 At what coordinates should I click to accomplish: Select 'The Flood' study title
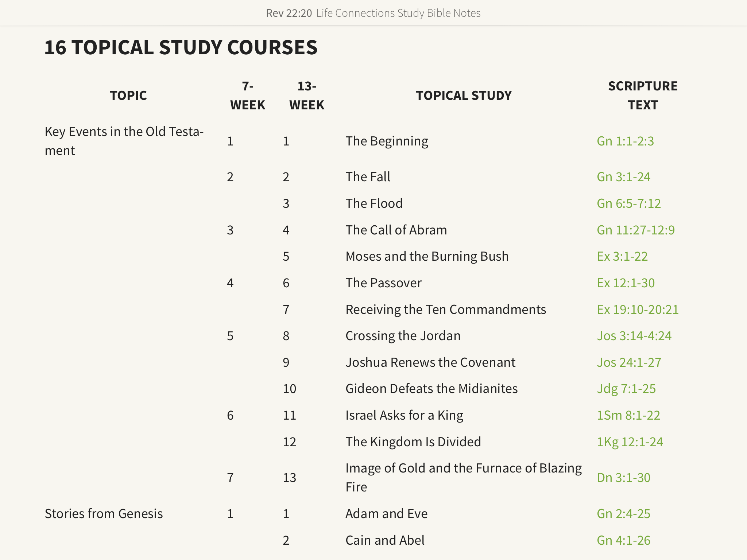(374, 203)
